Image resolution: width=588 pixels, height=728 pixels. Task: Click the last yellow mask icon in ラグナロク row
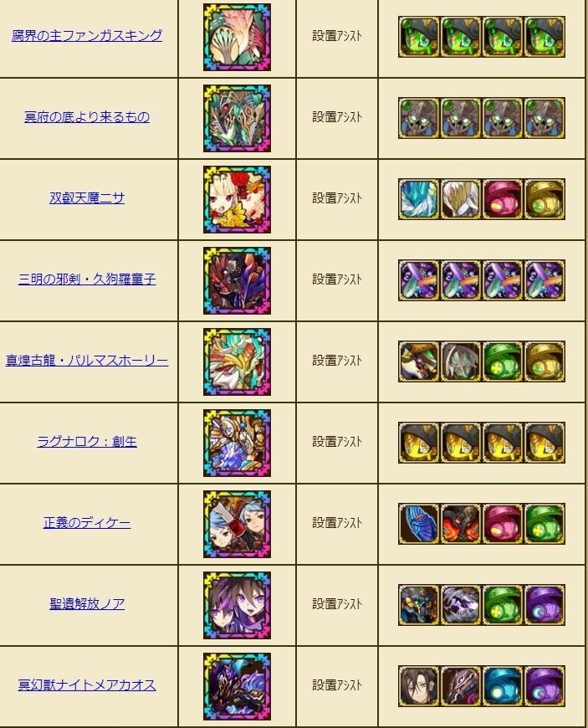545,443
